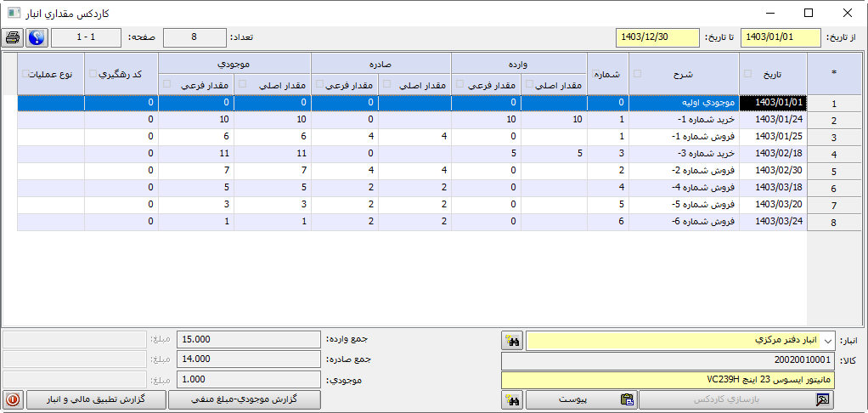
Task: Click the product name field with VC239H
Action: [x=667, y=381]
